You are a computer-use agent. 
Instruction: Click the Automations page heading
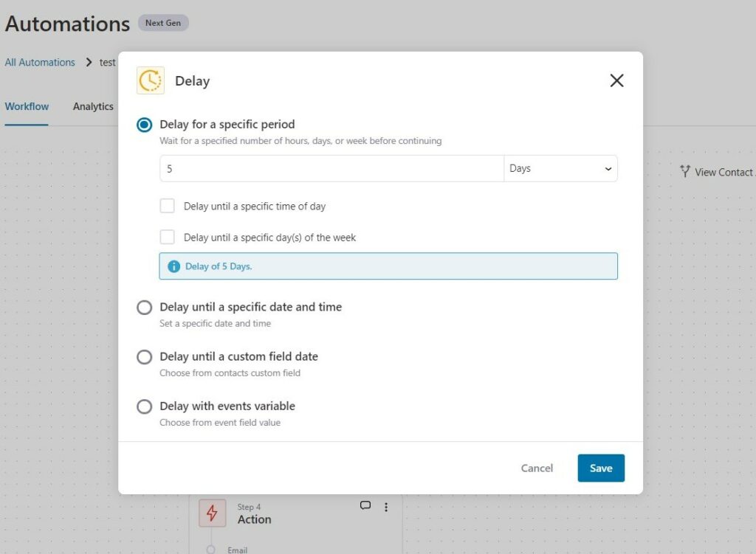[67, 24]
